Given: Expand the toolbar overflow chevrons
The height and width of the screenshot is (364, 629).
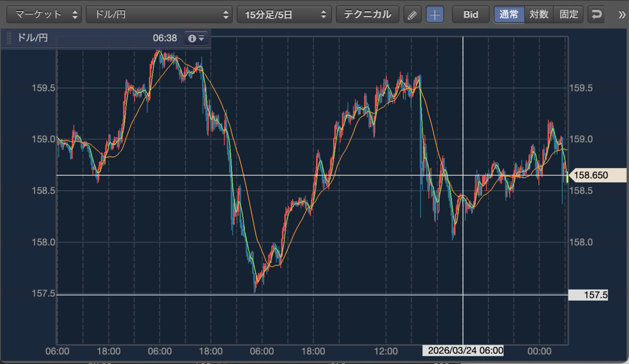Looking at the screenshot, I should [x=622, y=15].
